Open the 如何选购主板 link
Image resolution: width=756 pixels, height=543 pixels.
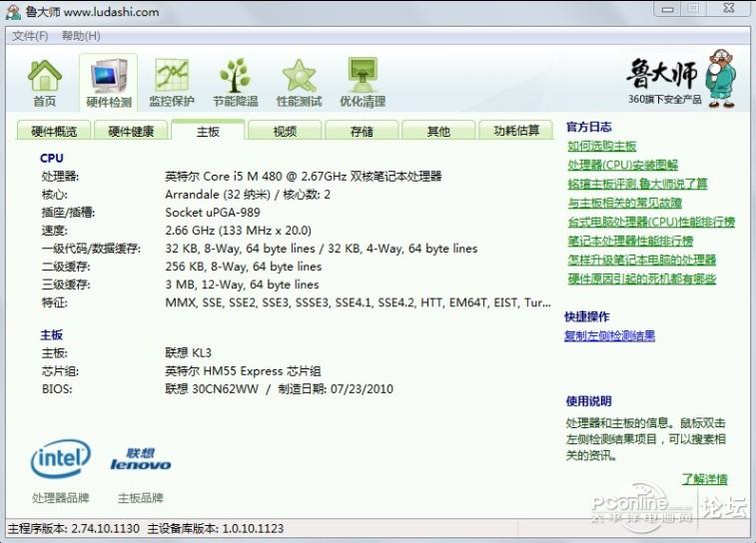click(x=602, y=146)
